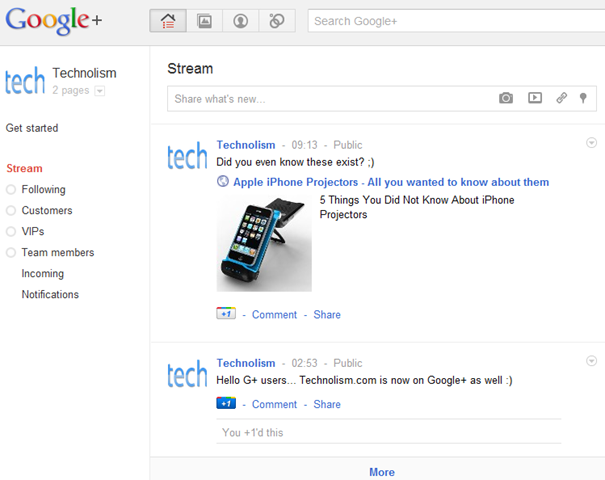Expand the pages dropdown under Technolism
The image size is (605, 480).
pyautogui.click(x=100, y=91)
